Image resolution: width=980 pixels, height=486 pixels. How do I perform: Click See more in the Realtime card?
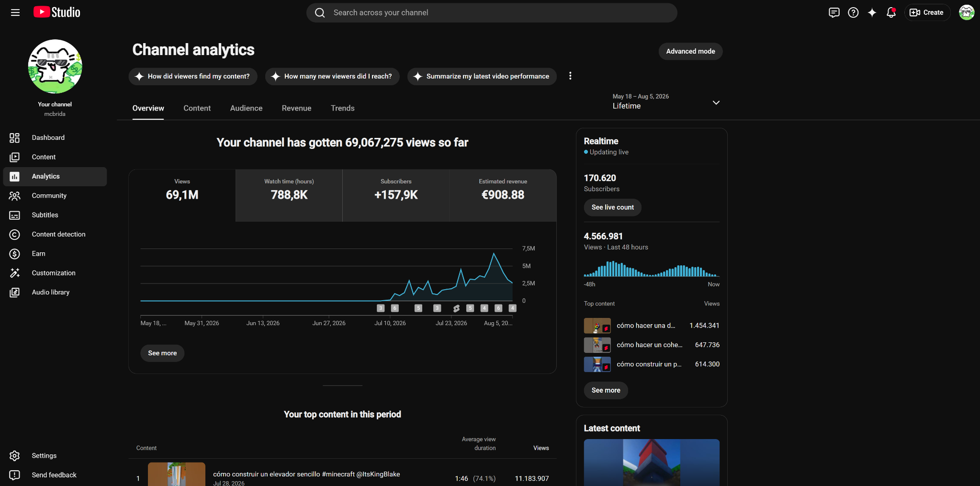pyautogui.click(x=606, y=391)
